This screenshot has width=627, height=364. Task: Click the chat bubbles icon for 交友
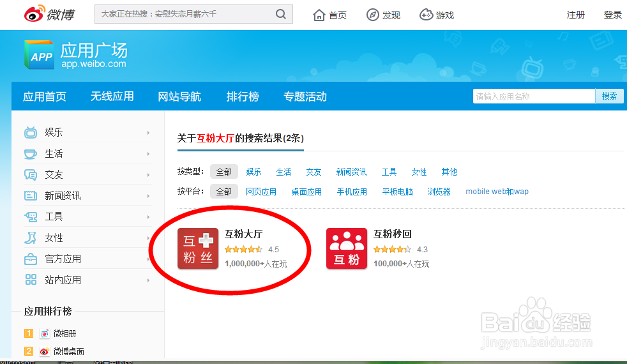pyautogui.click(x=31, y=175)
